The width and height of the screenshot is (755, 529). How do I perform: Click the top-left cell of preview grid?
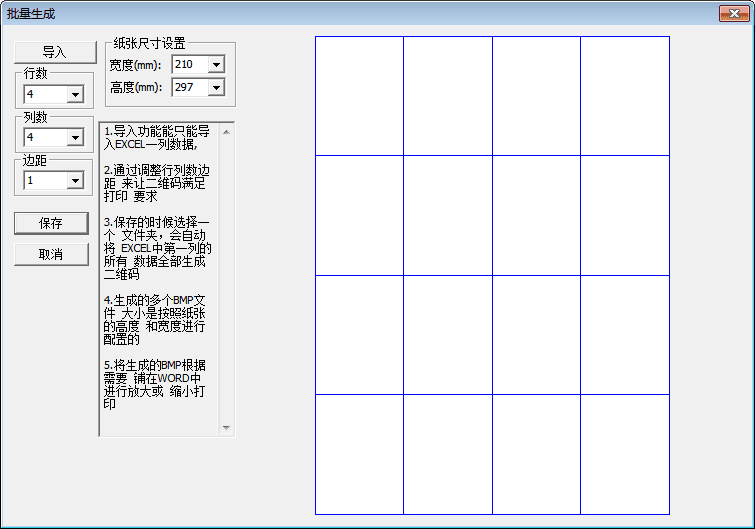coord(360,96)
